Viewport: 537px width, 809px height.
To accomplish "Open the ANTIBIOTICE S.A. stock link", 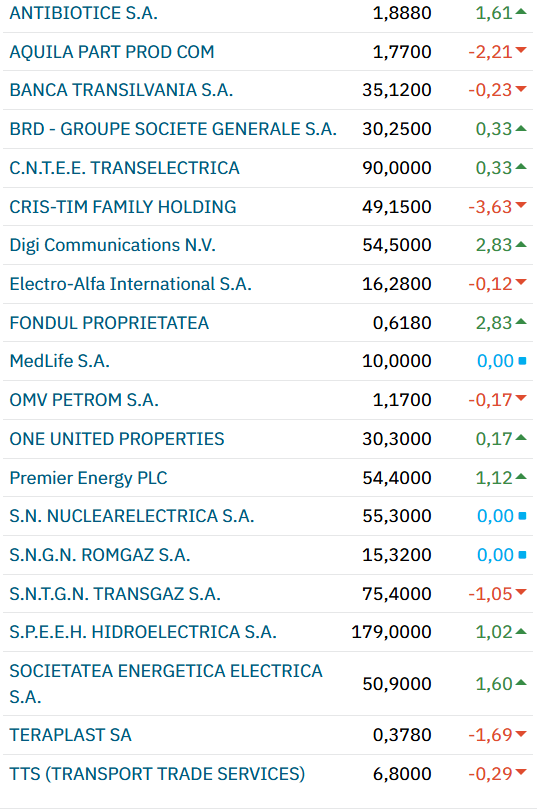I will (x=84, y=13).
